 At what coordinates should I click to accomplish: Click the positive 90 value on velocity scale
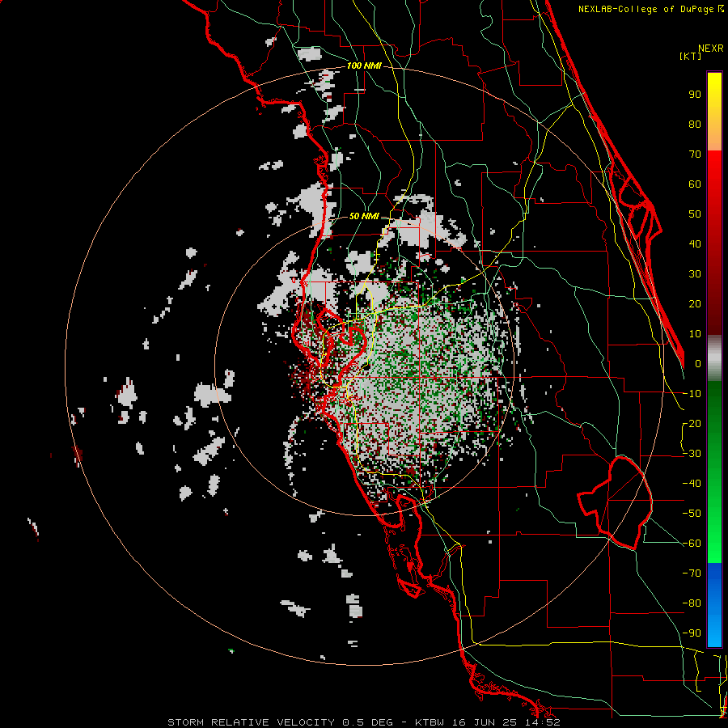point(695,95)
